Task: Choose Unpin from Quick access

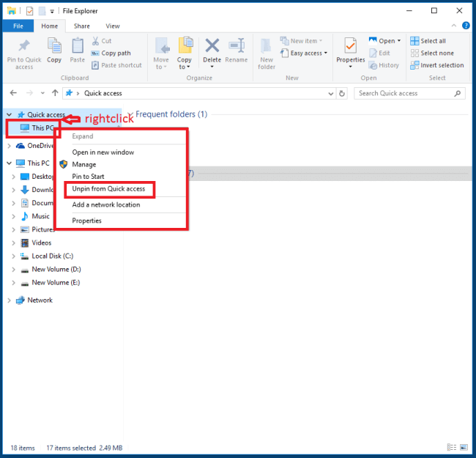Action: pyautogui.click(x=108, y=189)
